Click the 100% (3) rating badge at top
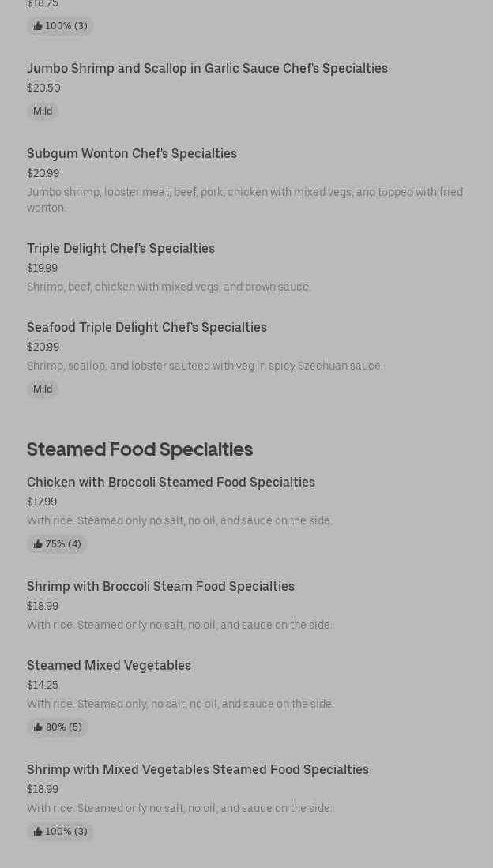493x868 pixels. click(60, 26)
